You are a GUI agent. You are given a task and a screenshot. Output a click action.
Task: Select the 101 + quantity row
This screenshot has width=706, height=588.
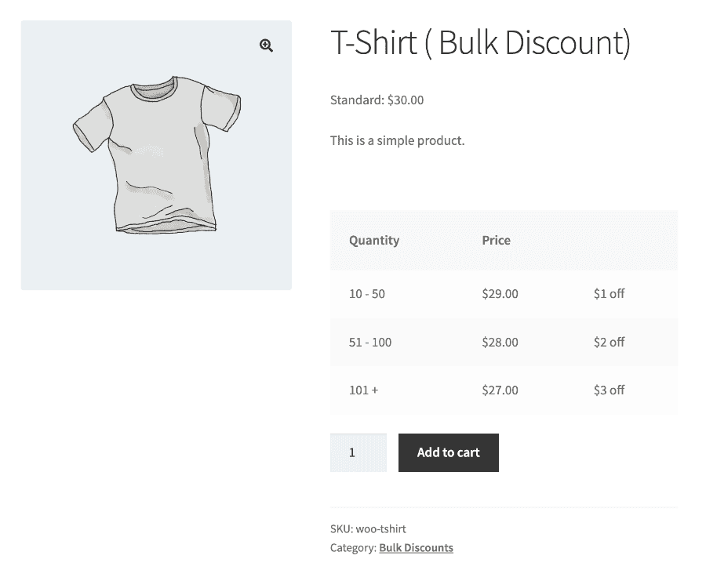tap(504, 390)
